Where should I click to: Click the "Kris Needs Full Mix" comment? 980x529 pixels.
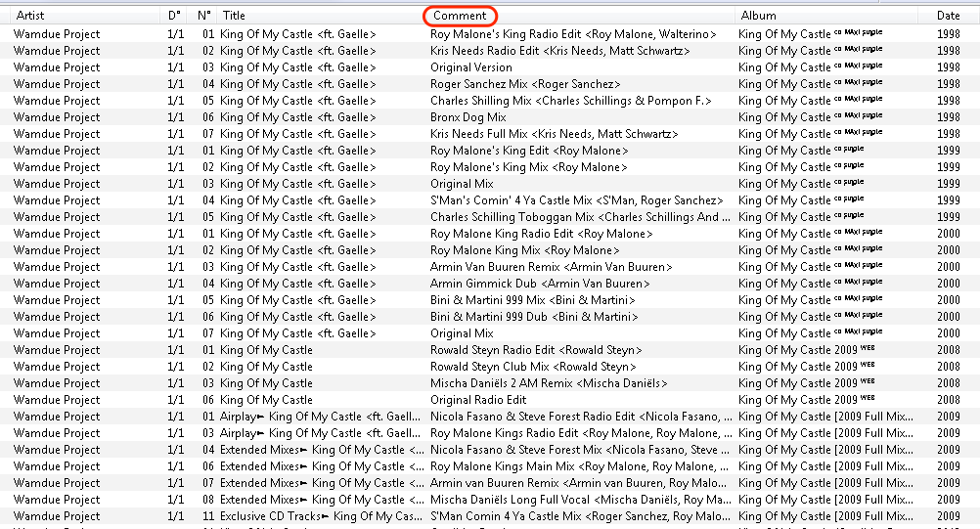(554, 134)
